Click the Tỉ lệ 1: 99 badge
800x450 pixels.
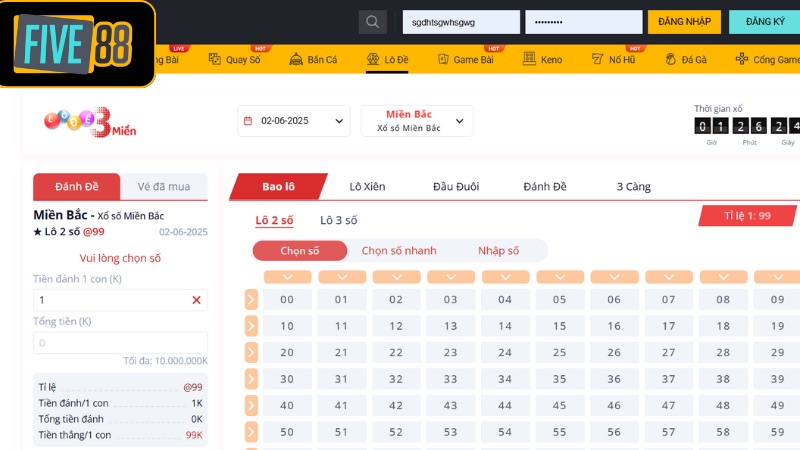[x=747, y=216]
